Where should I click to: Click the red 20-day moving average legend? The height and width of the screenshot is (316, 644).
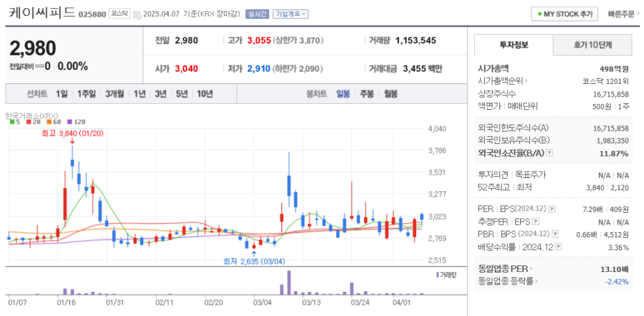(33, 121)
